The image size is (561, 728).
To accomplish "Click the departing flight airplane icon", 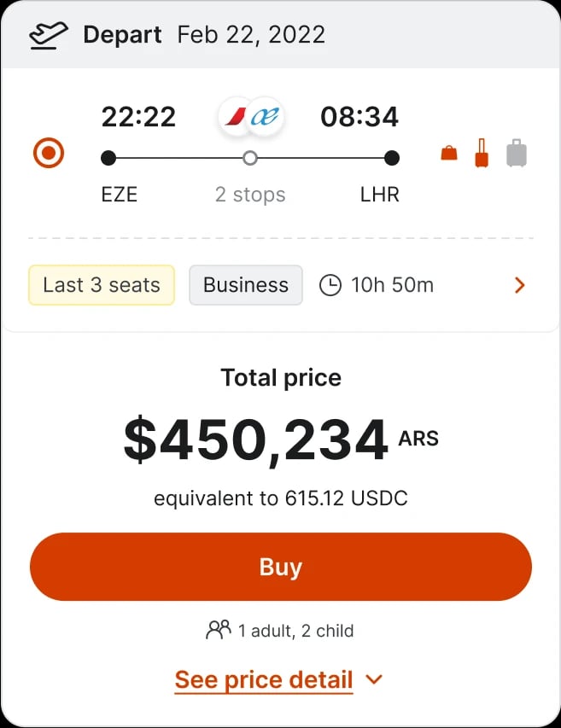I will pos(46,32).
